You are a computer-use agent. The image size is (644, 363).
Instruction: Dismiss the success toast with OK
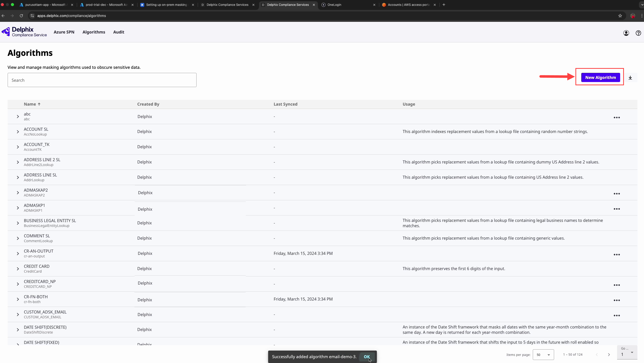367,357
